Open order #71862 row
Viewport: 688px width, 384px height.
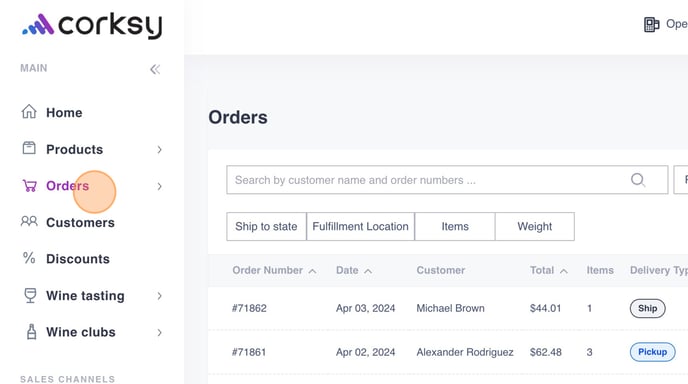[x=448, y=308]
